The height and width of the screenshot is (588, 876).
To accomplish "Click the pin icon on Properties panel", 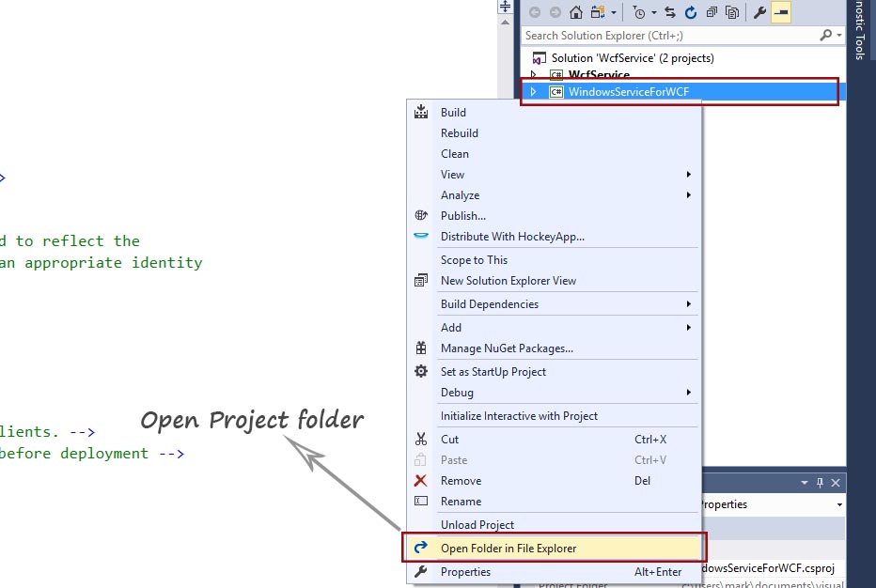I will (x=821, y=483).
